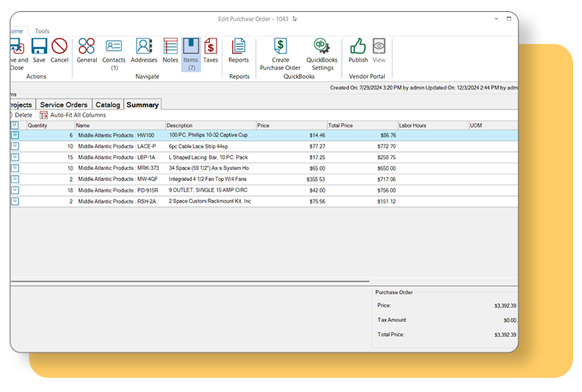Click Auto-Fit All Columns button
Image resolution: width=582 pixels, height=392 pixels.
tap(73, 115)
